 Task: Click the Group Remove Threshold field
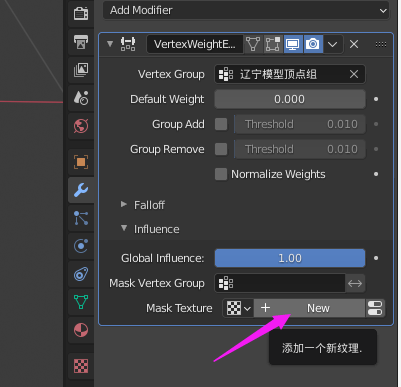pos(300,149)
